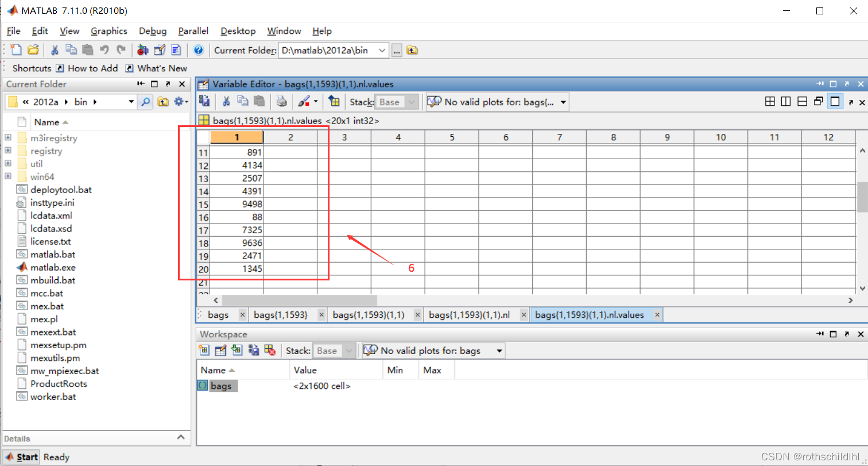Open the Workspace plot selector dropdown
This screenshot has width=868, height=466.
pyautogui.click(x=499, y=351)
